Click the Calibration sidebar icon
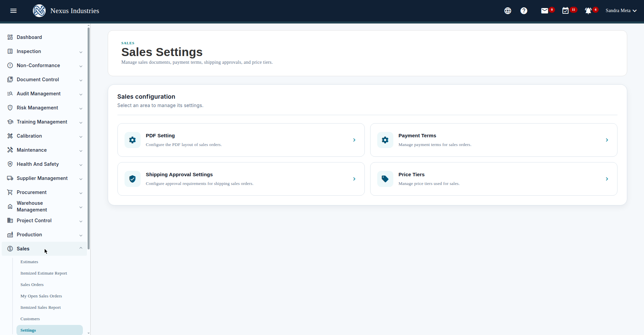The width and height of the screenshot is (644, 335). coord(10,136)
